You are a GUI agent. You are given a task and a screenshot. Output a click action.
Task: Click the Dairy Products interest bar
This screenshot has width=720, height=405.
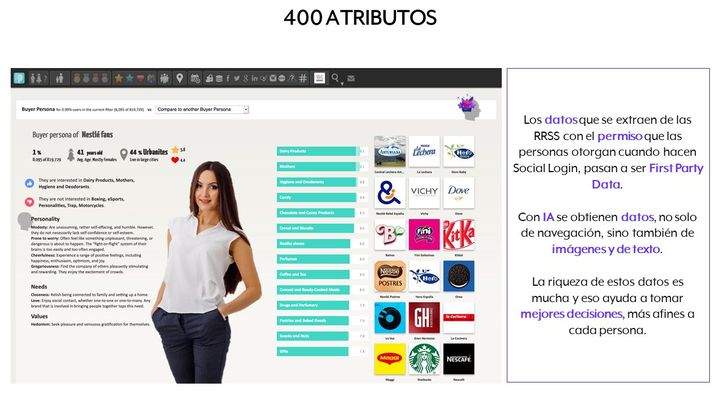click(318, 151)
